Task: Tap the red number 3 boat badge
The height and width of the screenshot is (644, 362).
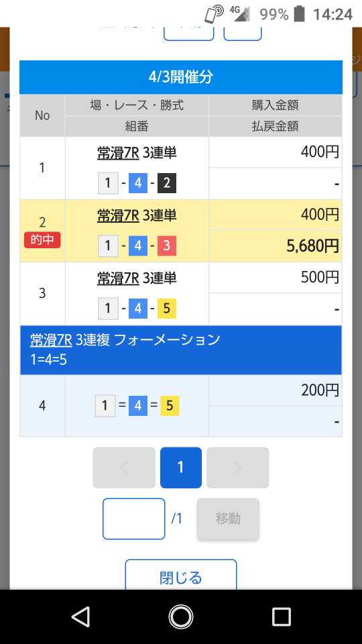Action: [167, 246]
